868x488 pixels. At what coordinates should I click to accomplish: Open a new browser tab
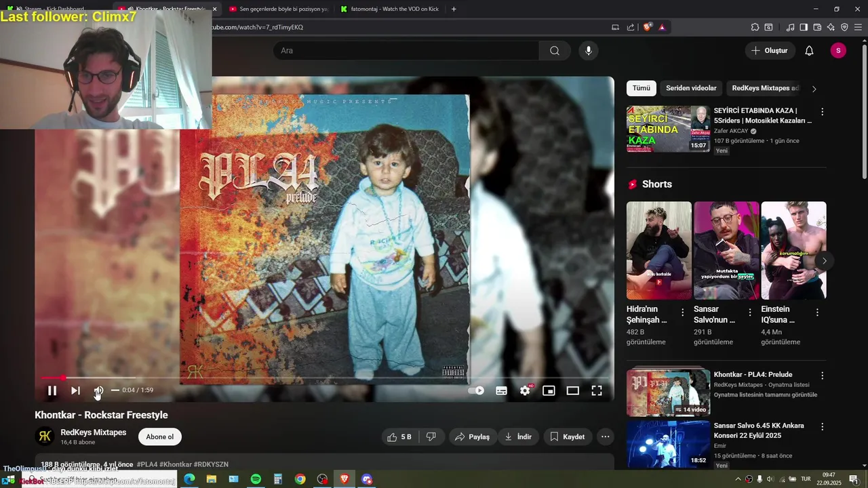point(454,9)
